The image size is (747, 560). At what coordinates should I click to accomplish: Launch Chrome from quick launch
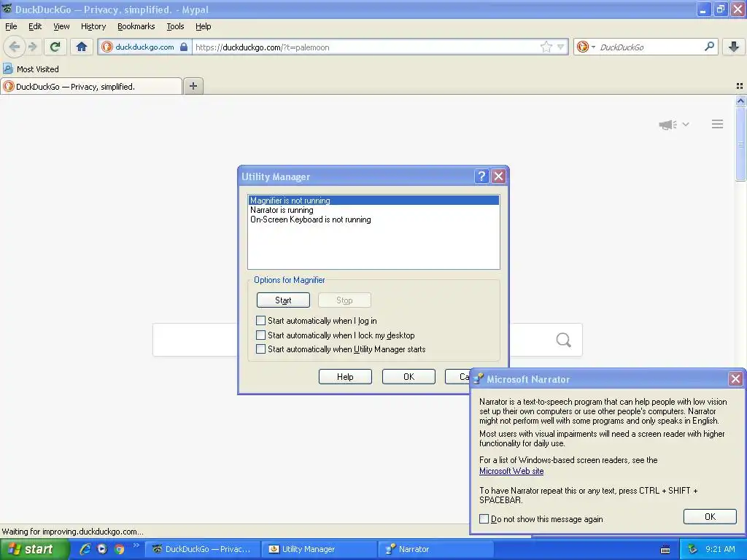pos(119,549)
